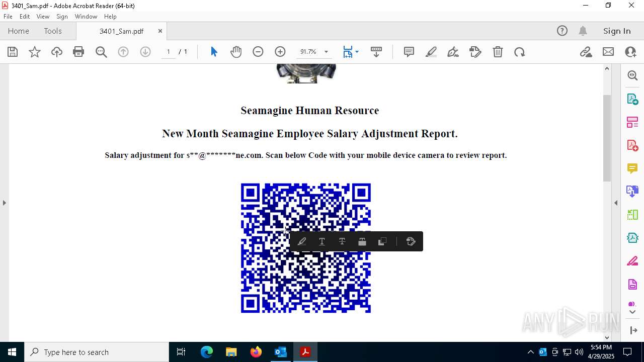This screenshot has height=362, width=644.
Task: Upload the file with the cloud arrow icon
Action: click(x=57, y=52)
